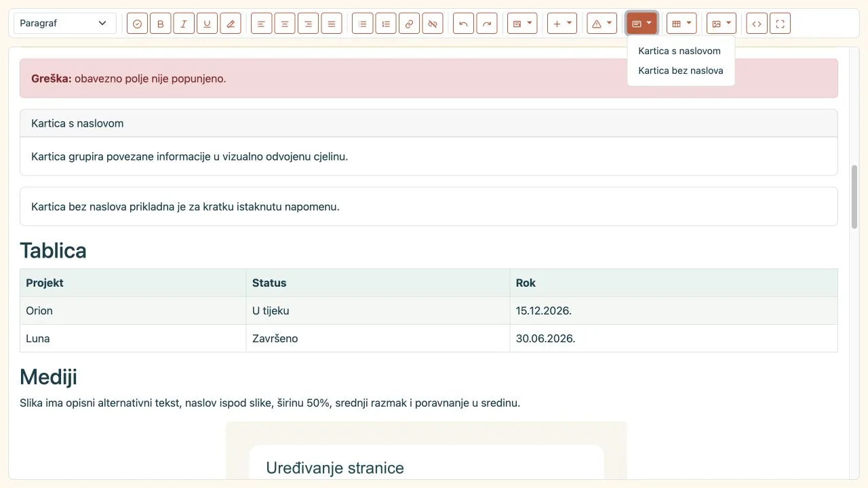Click the 'U tijeku' status cell

click(x=378, y=310)
